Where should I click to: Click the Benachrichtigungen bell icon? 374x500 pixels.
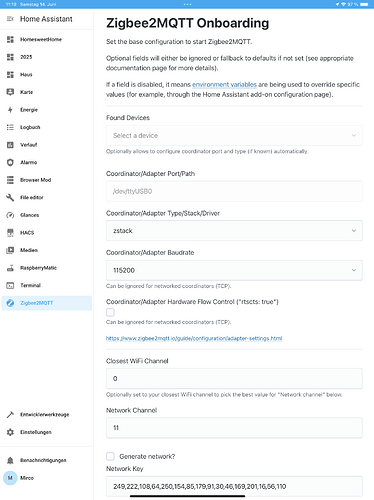pyautogui.click(x=10, y=460)
